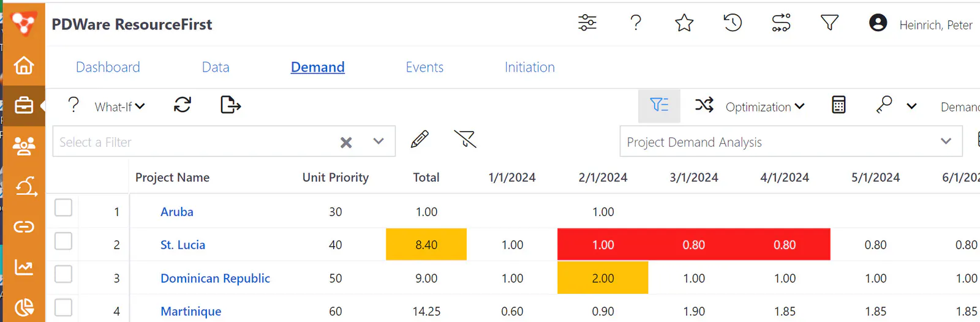The image size is (980, 322).
Task: Toggle the filter list panel icon
Action: pyautogui.click(x=659, y=105)
